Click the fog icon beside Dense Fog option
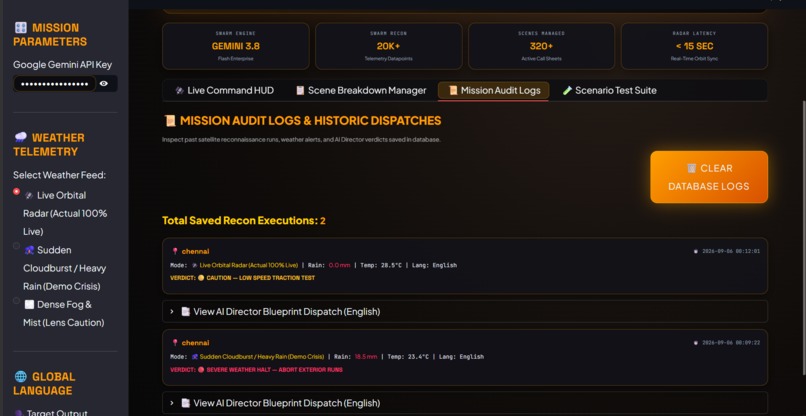This screenshot has height=416, width=806. click(x=29, y=304)
